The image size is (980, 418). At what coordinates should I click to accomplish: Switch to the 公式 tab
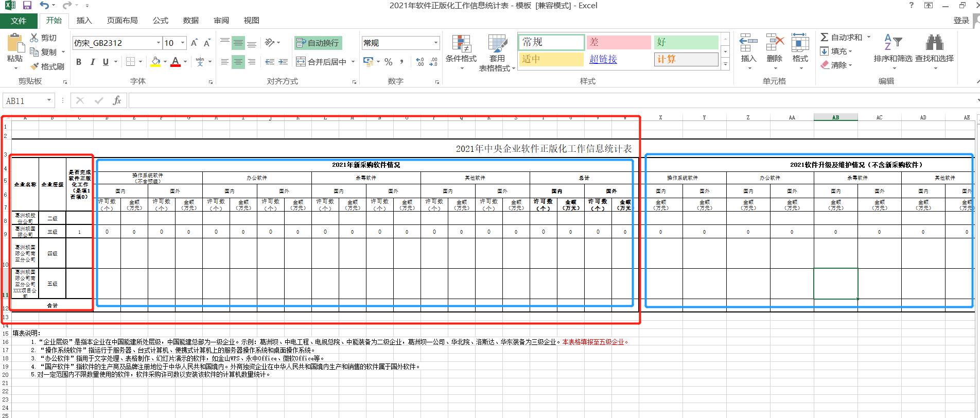click(x=160, y=21)
